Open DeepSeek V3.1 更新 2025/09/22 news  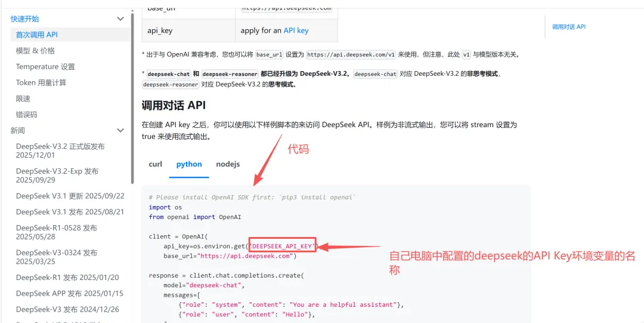tap(70, 196)
